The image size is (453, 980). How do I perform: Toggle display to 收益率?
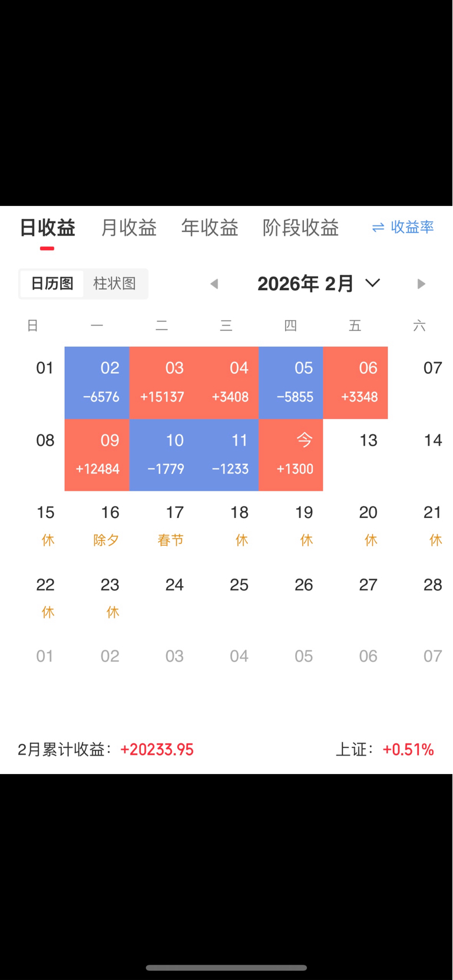click(x=412, y=227)
